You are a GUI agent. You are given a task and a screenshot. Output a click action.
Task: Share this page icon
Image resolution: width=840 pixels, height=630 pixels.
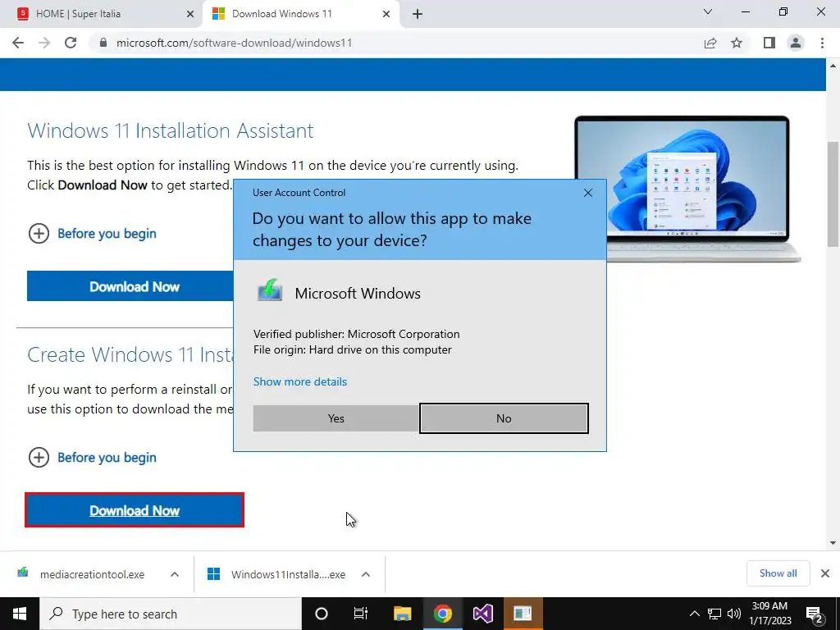click(x=710, y=43)
